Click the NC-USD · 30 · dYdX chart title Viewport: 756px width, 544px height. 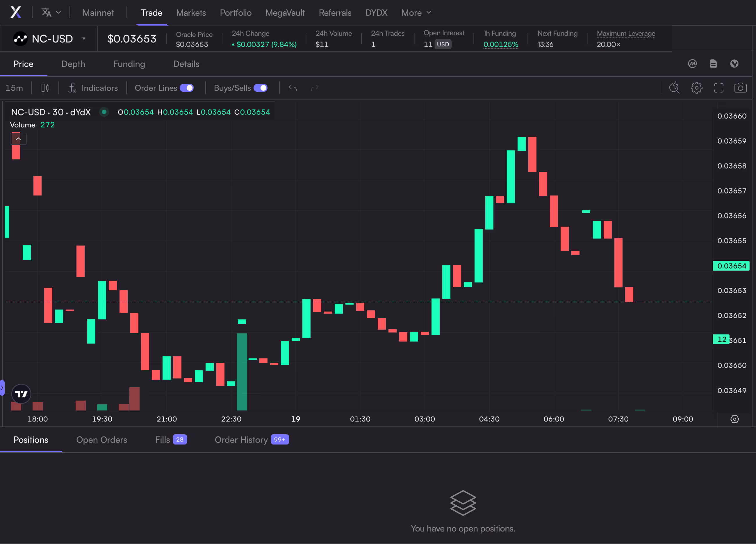pyautogui.click(x=51, y=112)
